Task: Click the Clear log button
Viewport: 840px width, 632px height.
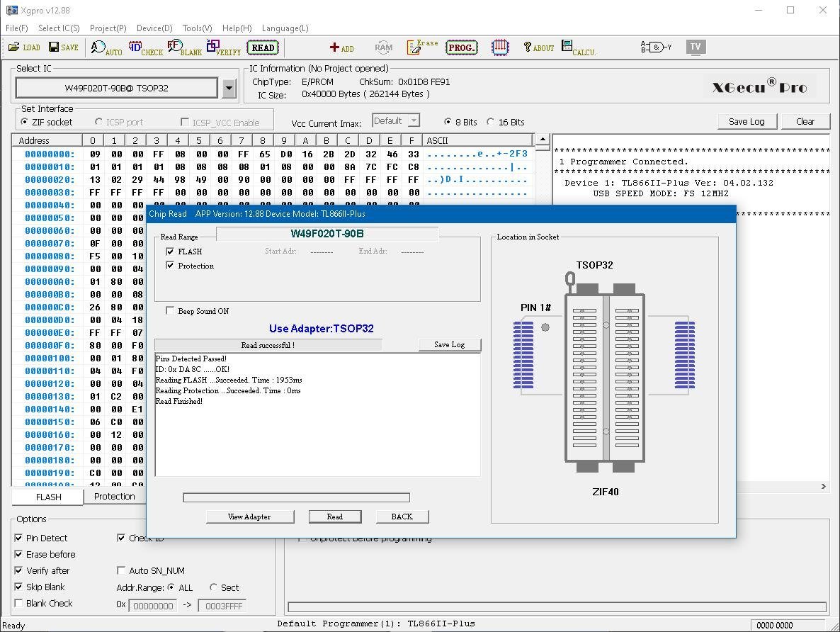Action: pos(805,121)
